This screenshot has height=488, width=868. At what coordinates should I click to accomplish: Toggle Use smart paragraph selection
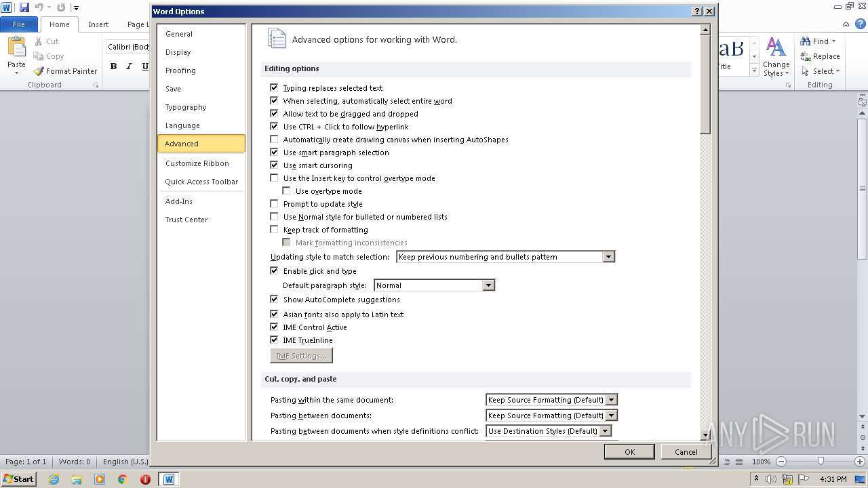[274, 152]
